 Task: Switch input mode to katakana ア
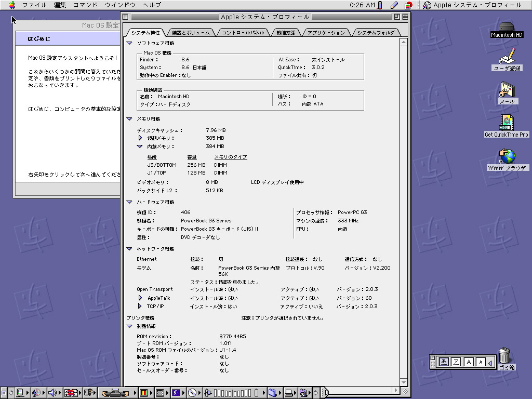click(x=456, y=362)
